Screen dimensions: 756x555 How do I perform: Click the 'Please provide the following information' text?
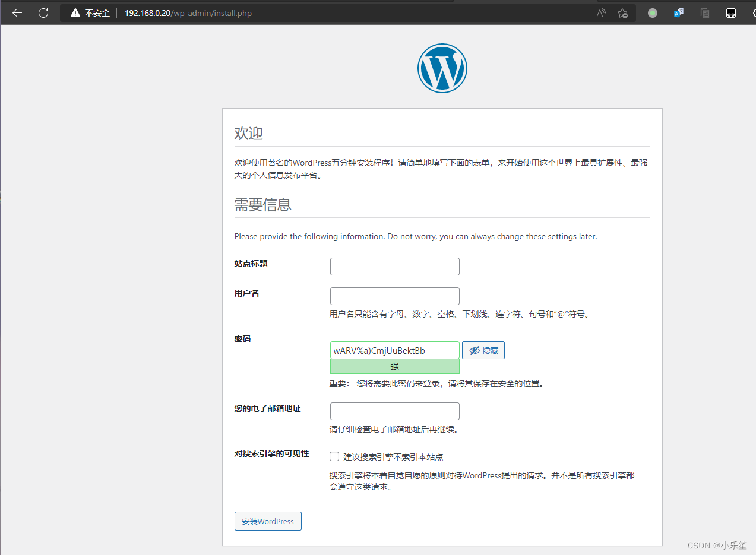click(416, 236)
